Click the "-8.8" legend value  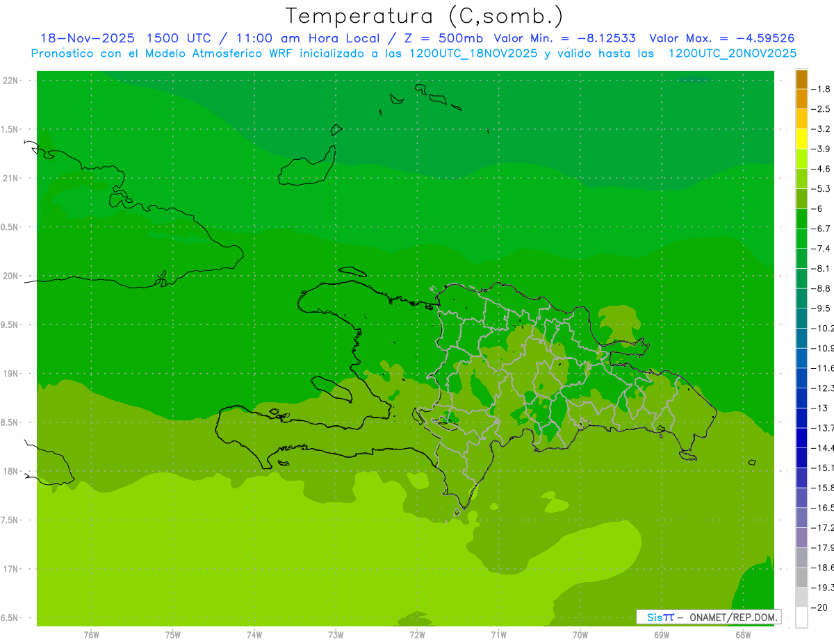(821, 288)
